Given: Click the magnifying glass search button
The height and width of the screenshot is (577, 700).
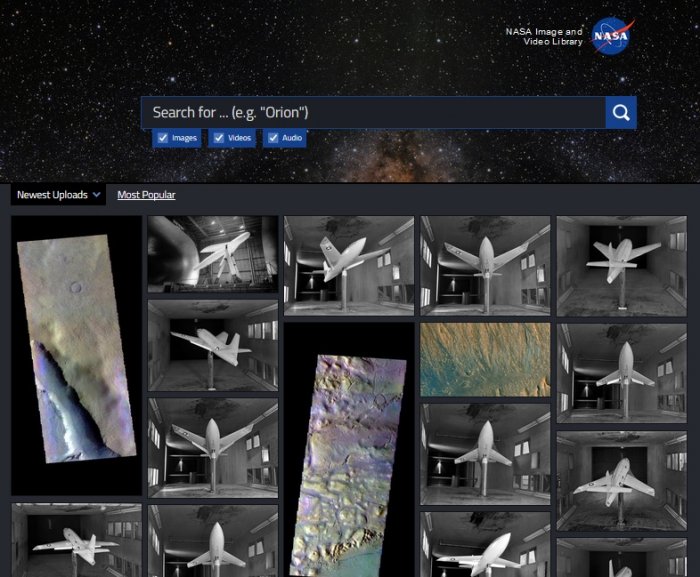Looking at the screenshot, I should 621,113.
